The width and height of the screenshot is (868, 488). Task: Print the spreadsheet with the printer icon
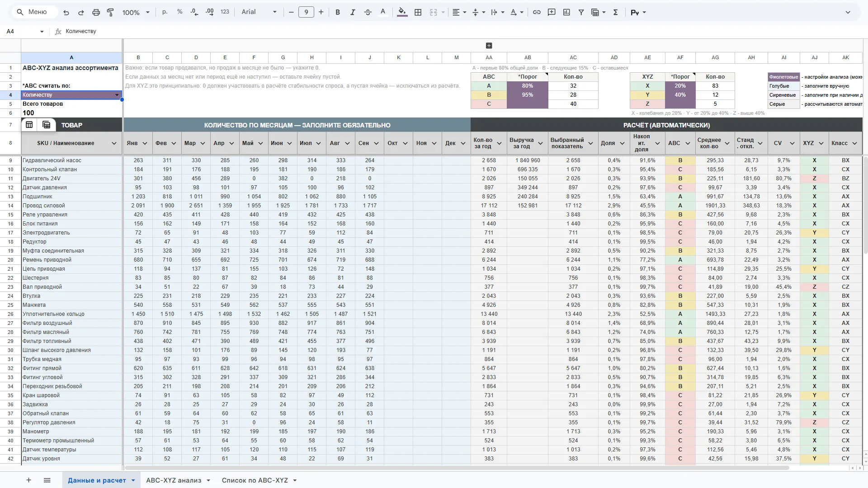pyautogui.click(x=96, y=12)
